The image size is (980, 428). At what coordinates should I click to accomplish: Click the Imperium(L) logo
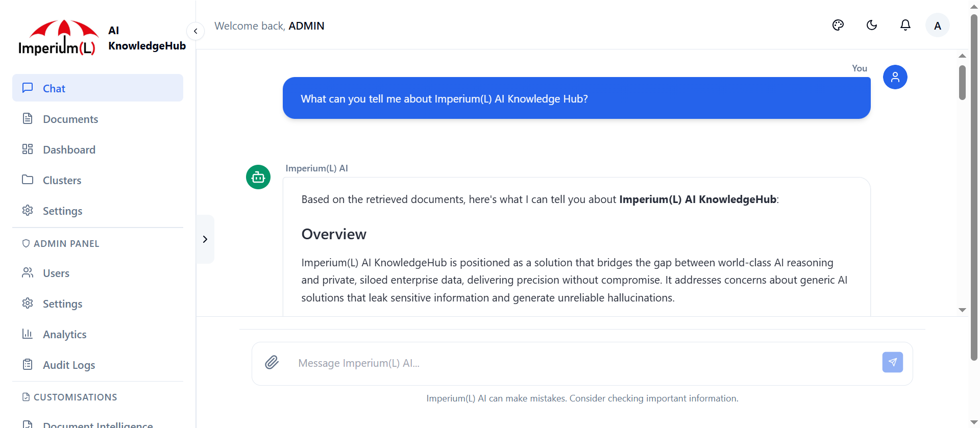(x=58, y=37)
